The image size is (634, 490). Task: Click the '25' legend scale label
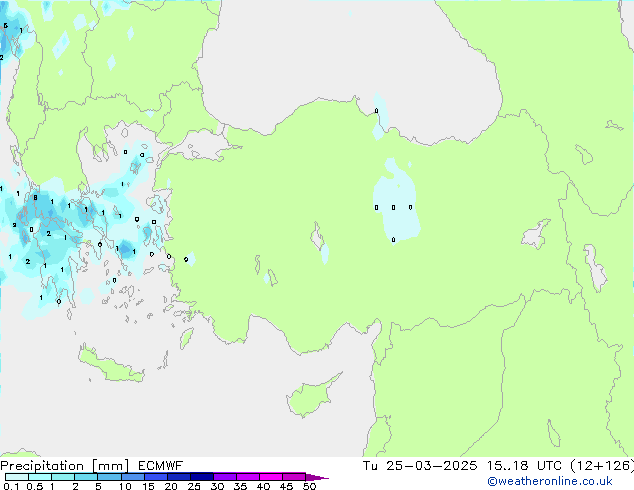coord(194,486)
